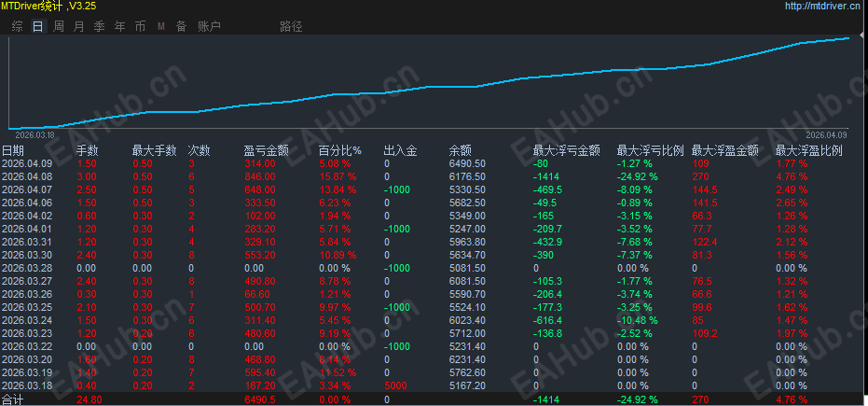Click the 百分比% column header
This screenshot has height=406, width=868.
[x=340, y=150]
